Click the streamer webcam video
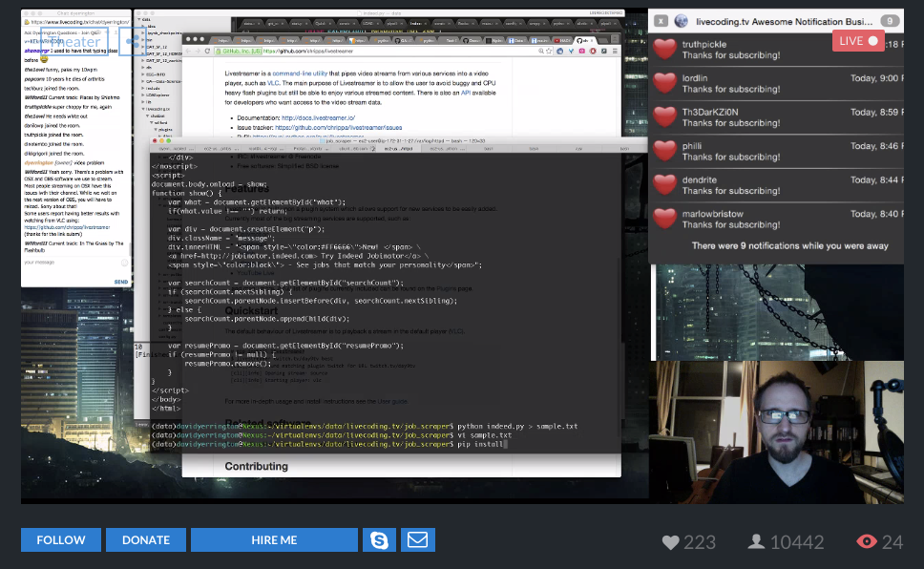Image resolution: width=924 pixels, height=569 pixels. (777, 432)
